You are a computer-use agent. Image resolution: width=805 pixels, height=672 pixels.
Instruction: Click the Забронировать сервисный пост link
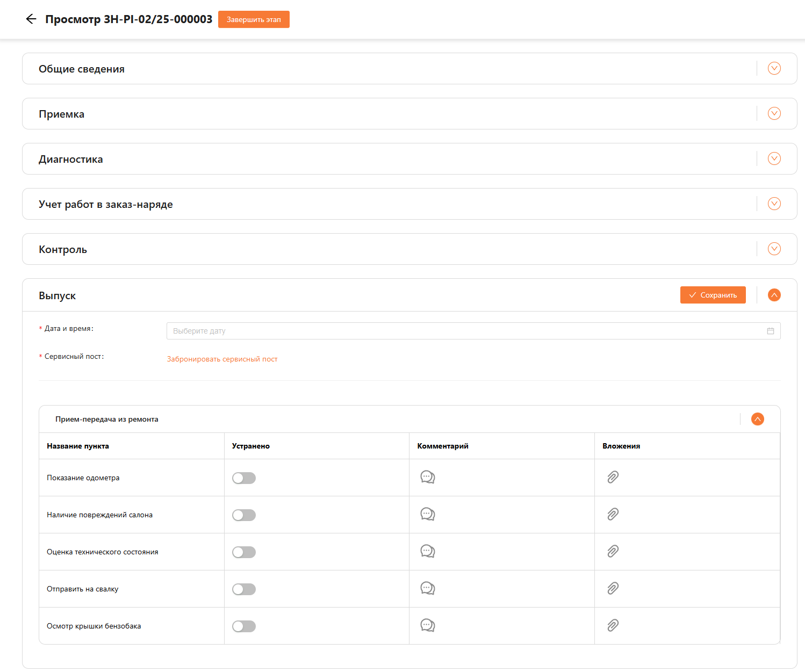coord(222,359)
